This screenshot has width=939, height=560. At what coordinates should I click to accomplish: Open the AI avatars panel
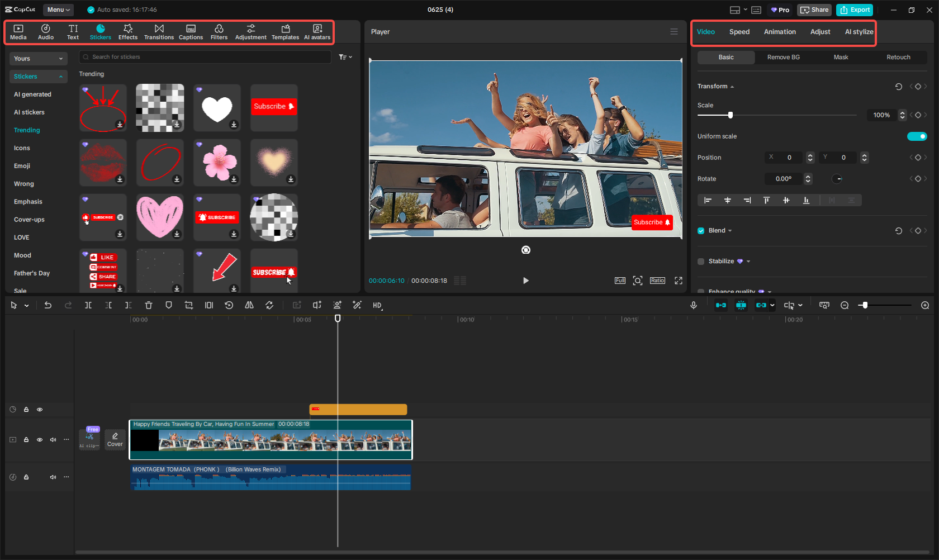[x=317, y=32]
